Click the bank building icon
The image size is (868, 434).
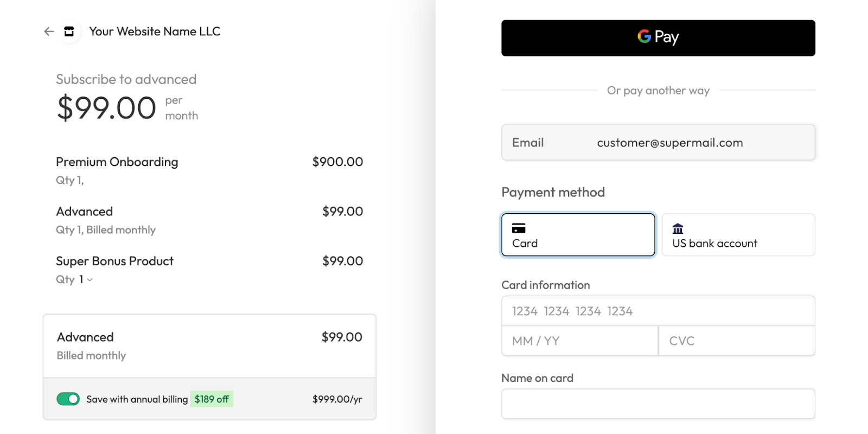678,228
